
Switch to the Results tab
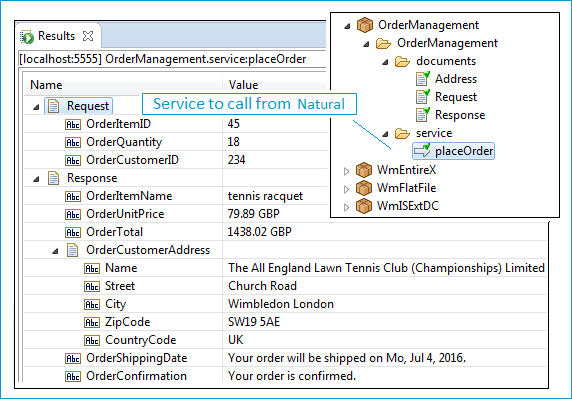(x=56, y=36)
